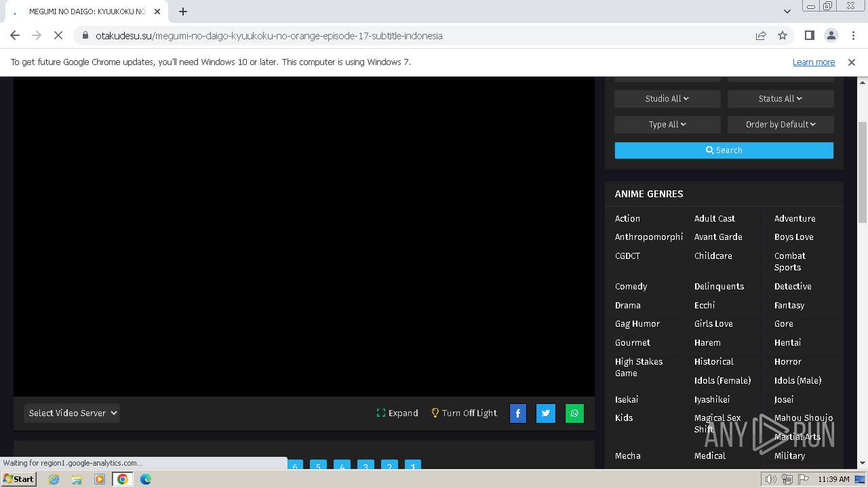868x488 pixels.
Task: Share the episode on Twitter
Action: point(546,413)
